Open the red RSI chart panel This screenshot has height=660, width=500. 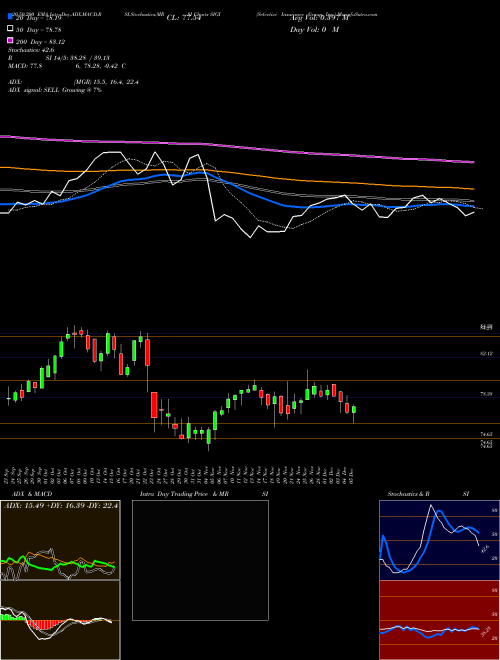(x=439, y=620)
